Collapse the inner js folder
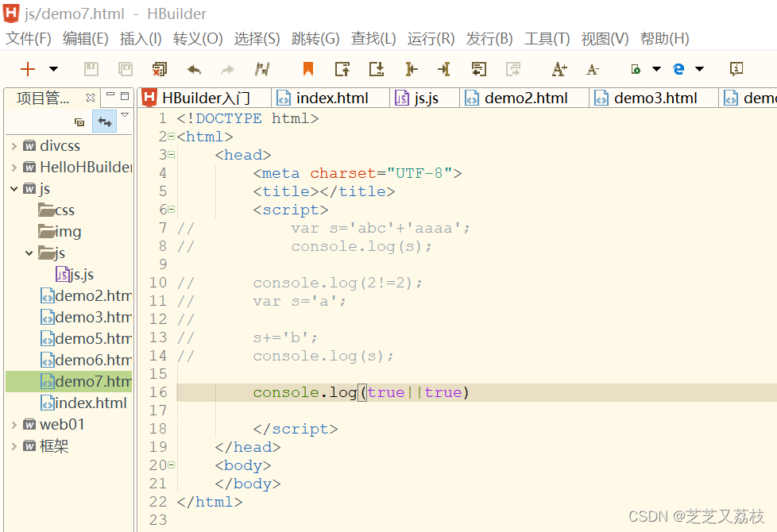 coord(29,253)
